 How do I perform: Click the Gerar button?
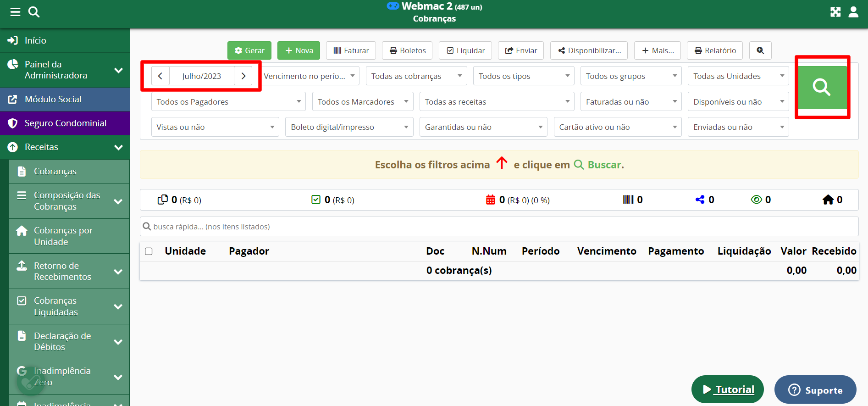coord(249,50)
